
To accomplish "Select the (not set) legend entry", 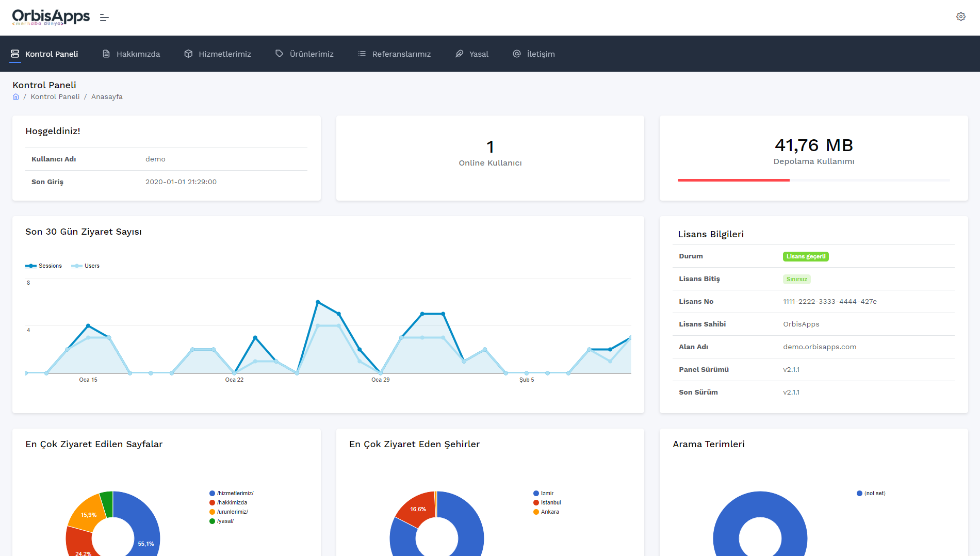I will click(x=871, y=493).
